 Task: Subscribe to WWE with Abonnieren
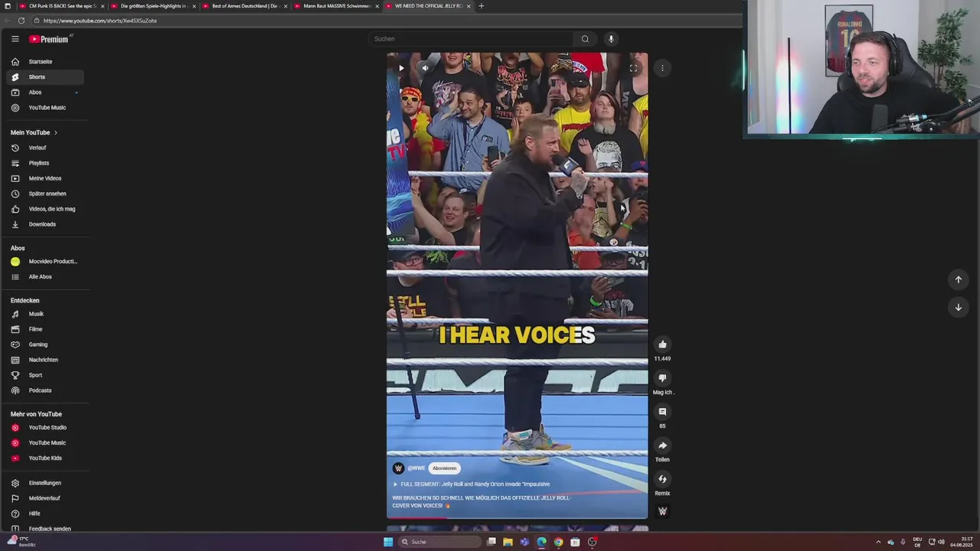tap(444, 468)
